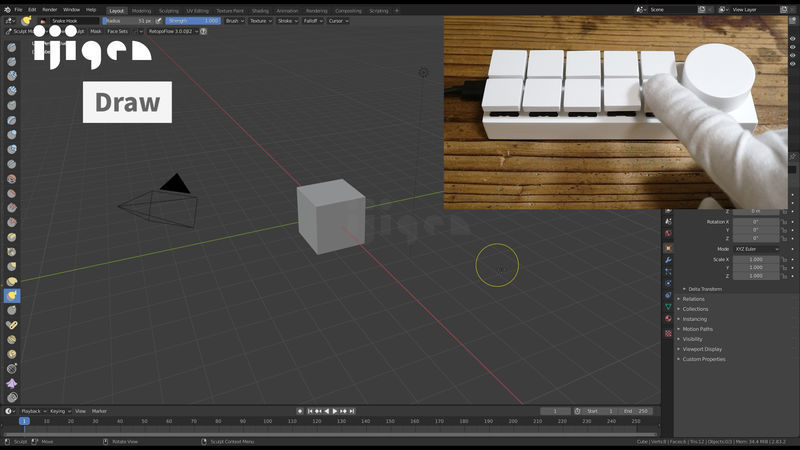Image resolution: width=800 pixels, height=450 pixels.
Task: Open the Particles properties tab
Action: [x=668, y=271]
